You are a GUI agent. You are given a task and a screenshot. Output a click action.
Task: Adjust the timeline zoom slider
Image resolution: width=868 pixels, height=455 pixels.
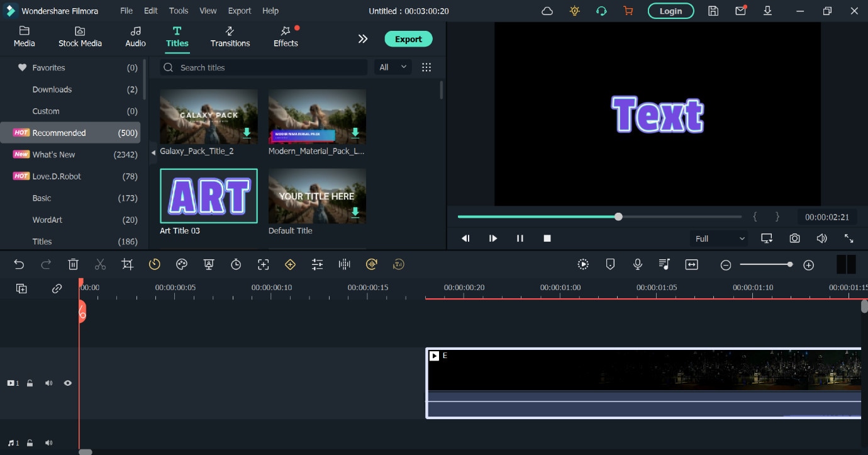(x=789, y=265)
